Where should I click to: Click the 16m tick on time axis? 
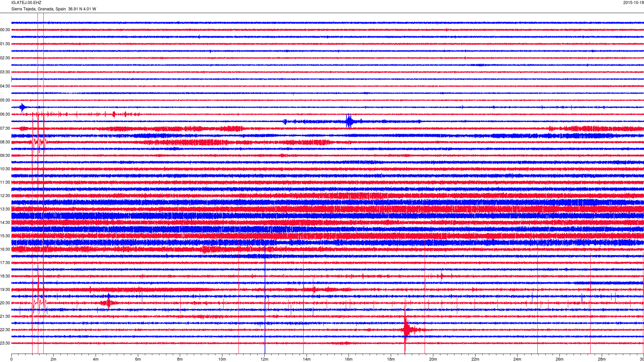[x=349, y=359]
